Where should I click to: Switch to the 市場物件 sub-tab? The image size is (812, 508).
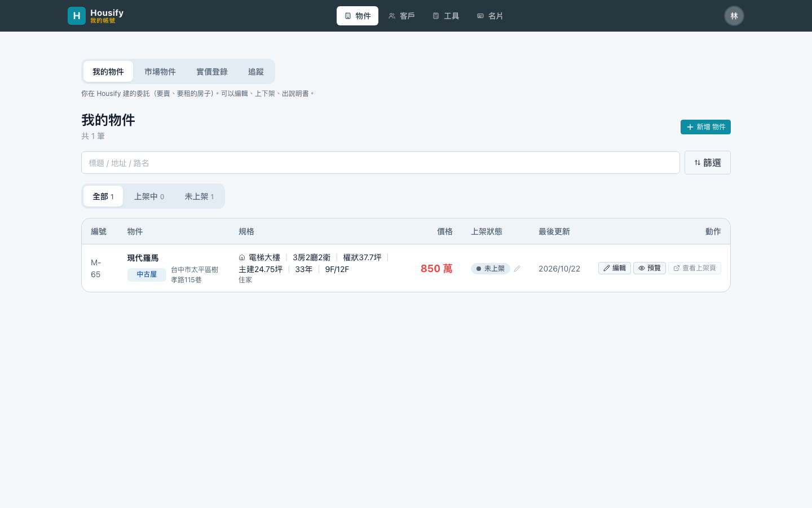coord(160,72)
